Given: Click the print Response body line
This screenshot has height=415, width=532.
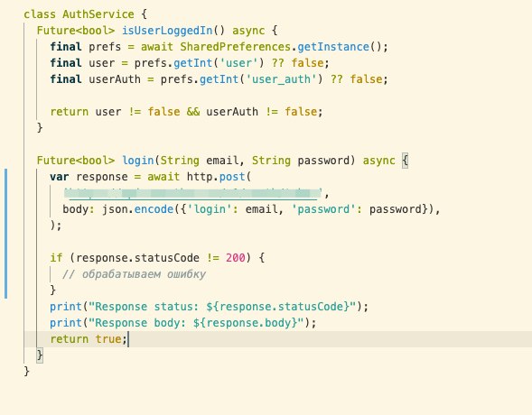Looking at the screenshot, I should click(182, 323).
